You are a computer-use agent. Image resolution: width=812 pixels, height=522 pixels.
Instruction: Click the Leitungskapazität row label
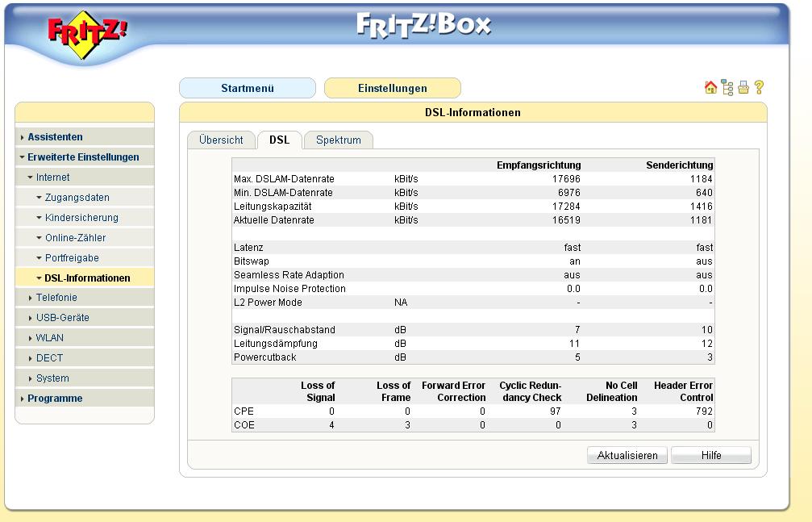(x=273, y=207)
